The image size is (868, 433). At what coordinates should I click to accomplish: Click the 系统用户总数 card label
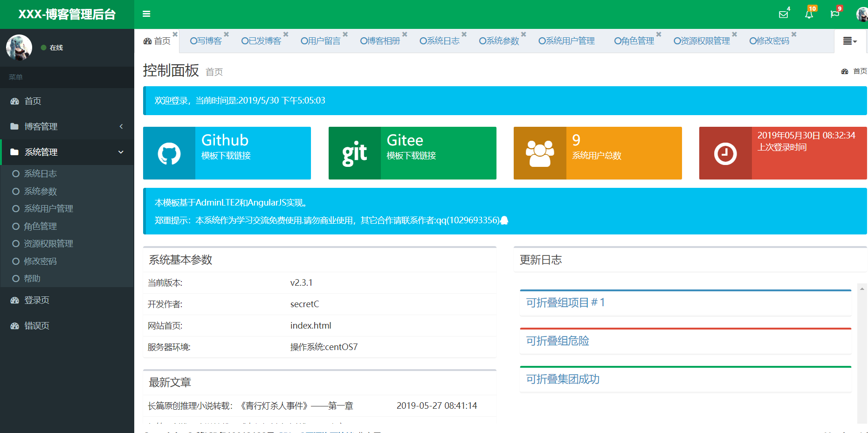click(x=597, y=156)
